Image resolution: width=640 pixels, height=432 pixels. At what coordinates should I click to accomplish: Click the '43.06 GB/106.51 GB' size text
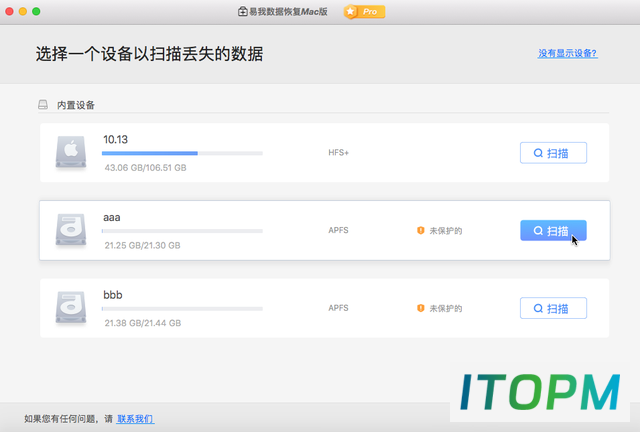click(x=145, y=168)
